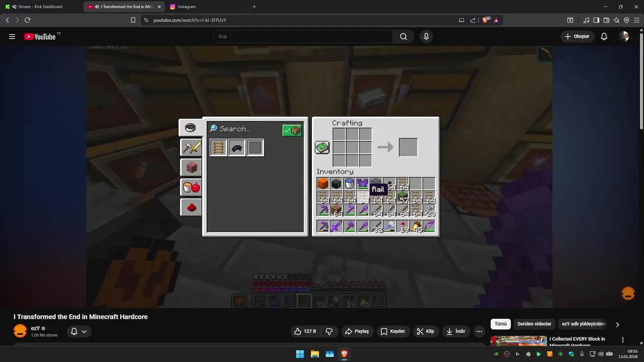Click the Klip clip button
This screenshot has height=362, width=644.
(426, 331)
